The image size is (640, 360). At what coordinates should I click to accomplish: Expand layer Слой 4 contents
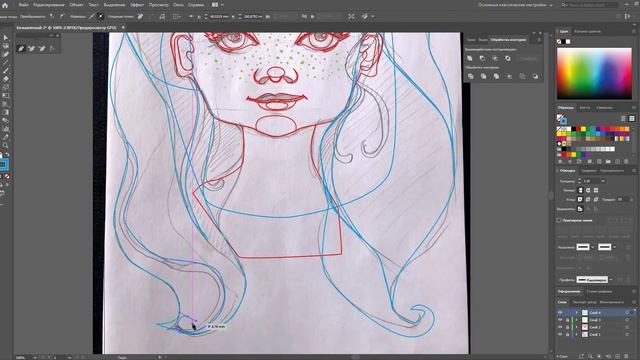(577, 313)
